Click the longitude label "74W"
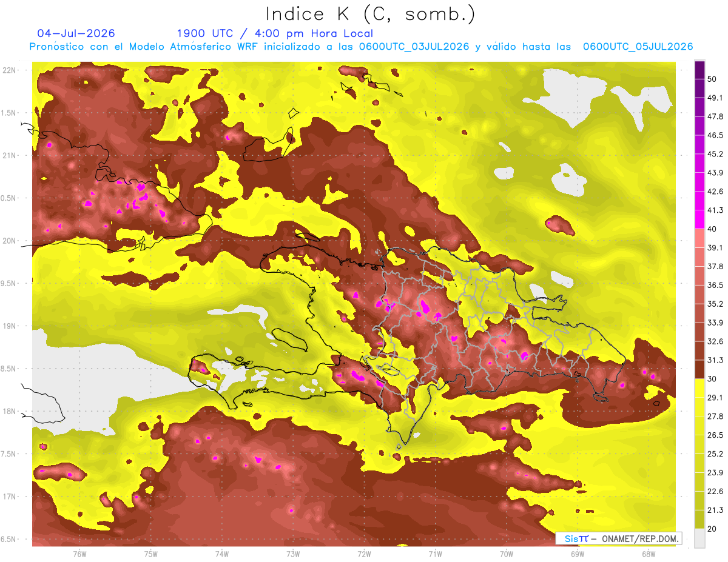Screen dimensions: 728x562 222,554
